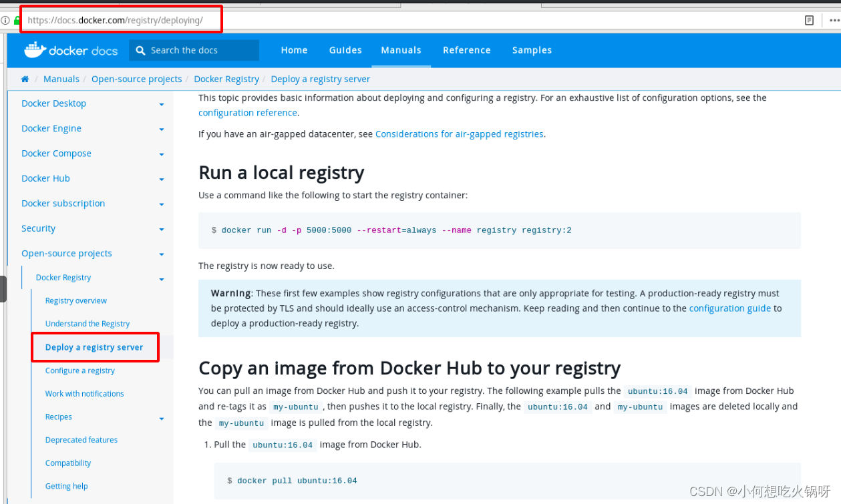Open the Reference navigation tab
The width and height of the screenshot is (841, 504).
point(466,50)
